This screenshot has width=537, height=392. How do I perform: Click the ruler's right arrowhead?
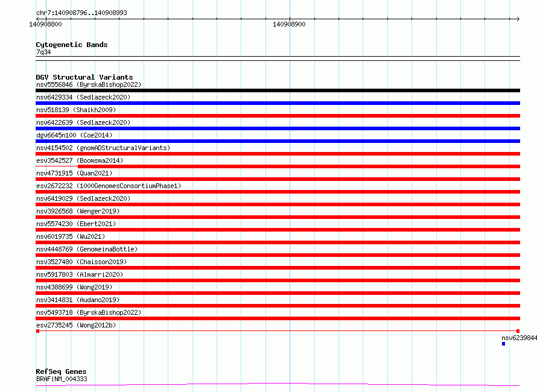point(518,19)
